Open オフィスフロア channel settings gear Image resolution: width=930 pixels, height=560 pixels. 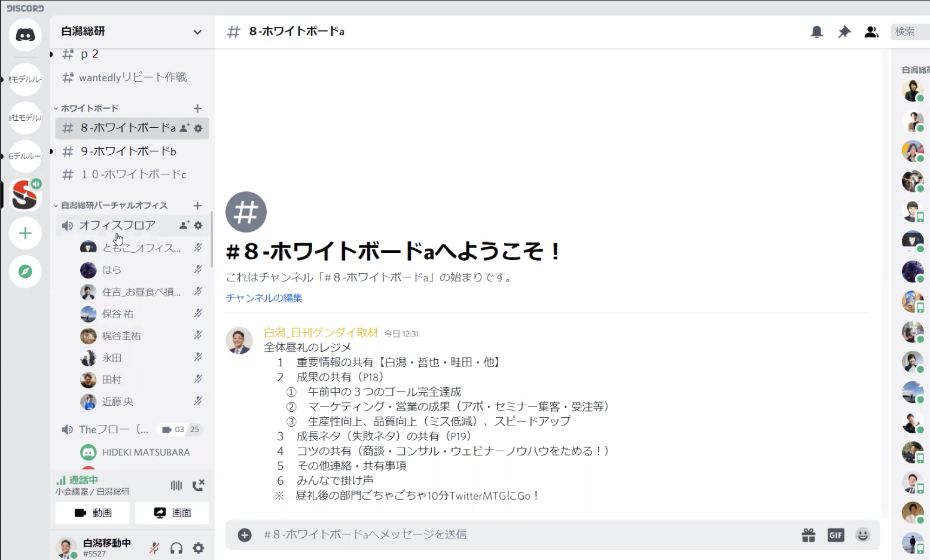[199, 225]
